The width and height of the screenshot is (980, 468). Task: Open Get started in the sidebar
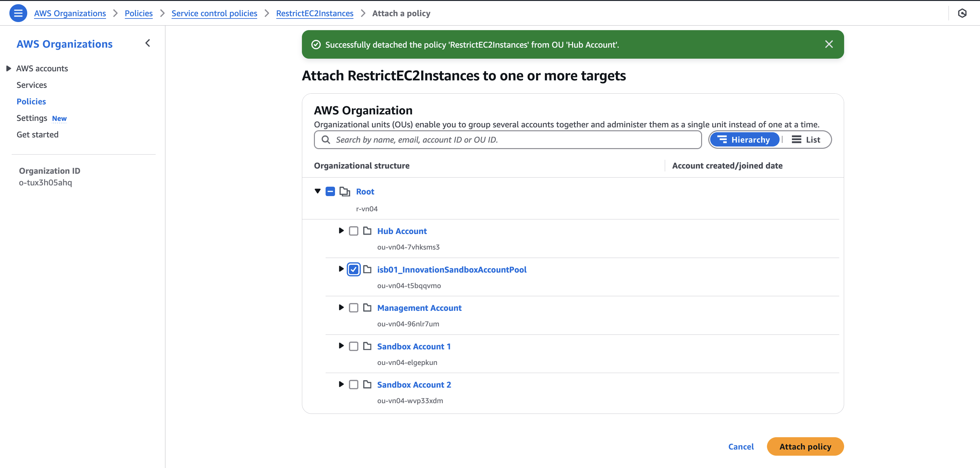(x=37, y=135)
